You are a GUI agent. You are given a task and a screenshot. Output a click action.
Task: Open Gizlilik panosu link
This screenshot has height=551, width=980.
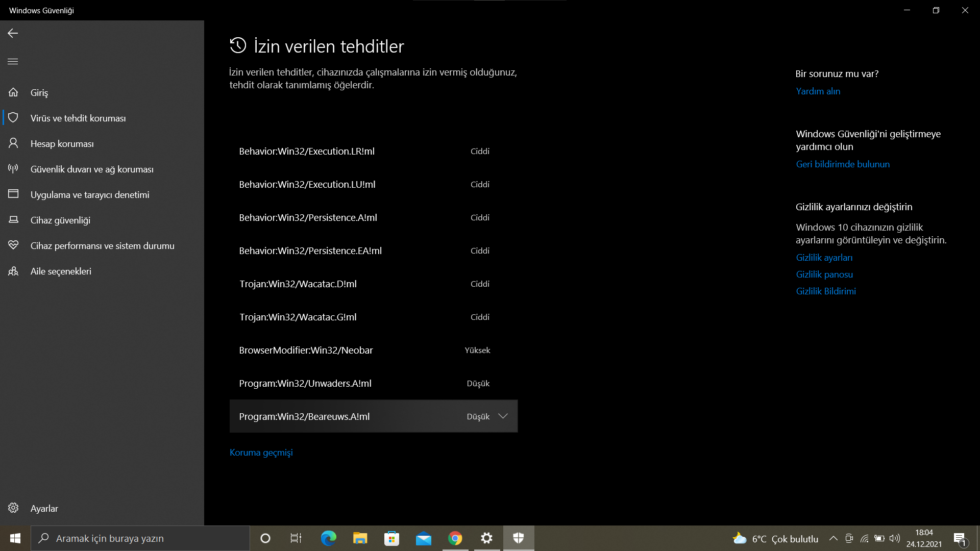point(824,274)
